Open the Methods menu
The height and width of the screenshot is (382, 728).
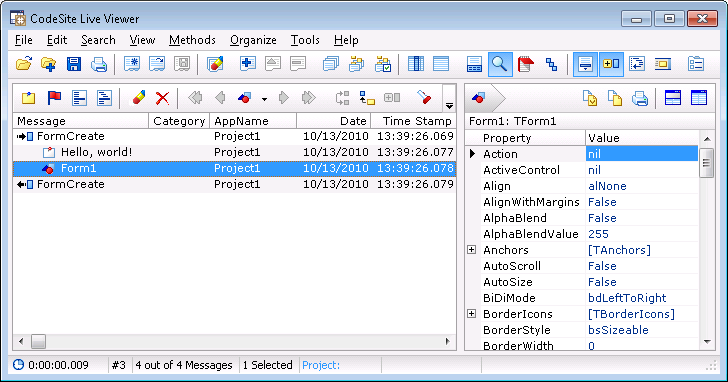click(x=192, y=40)
